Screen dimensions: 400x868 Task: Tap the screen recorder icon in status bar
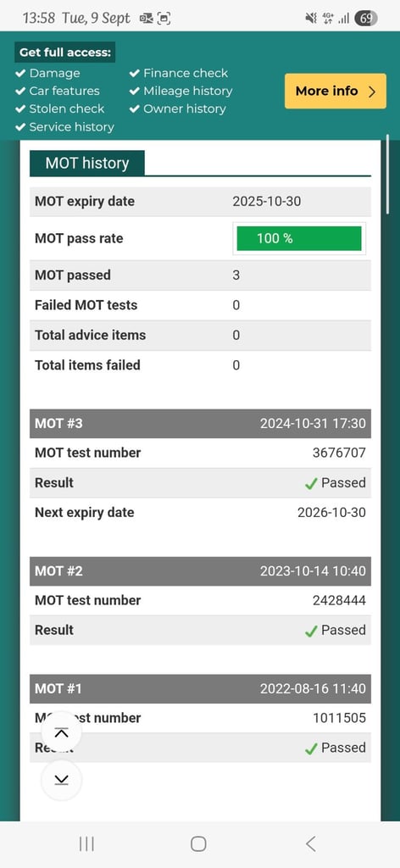tap(164, 19)
